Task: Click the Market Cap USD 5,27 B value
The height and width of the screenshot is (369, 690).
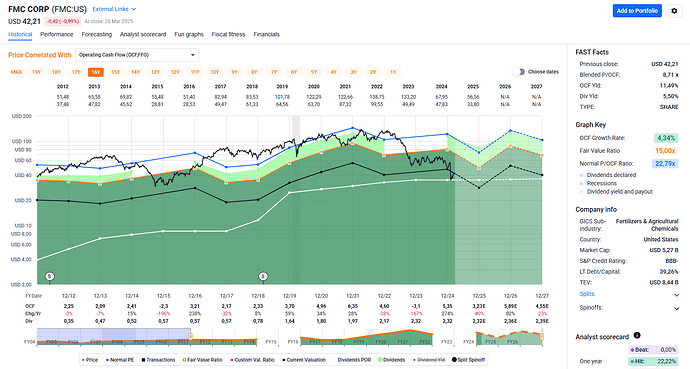Action: [x=664, y=250]
